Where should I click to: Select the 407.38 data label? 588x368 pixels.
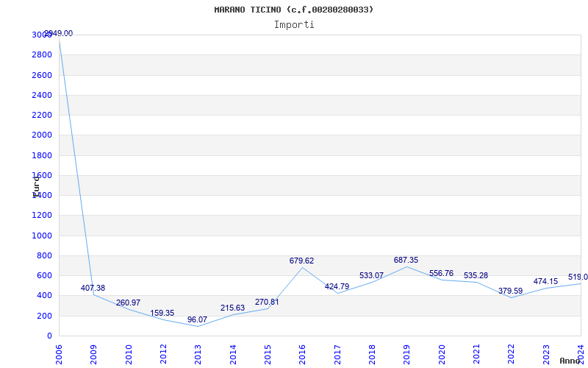[93, 288]
